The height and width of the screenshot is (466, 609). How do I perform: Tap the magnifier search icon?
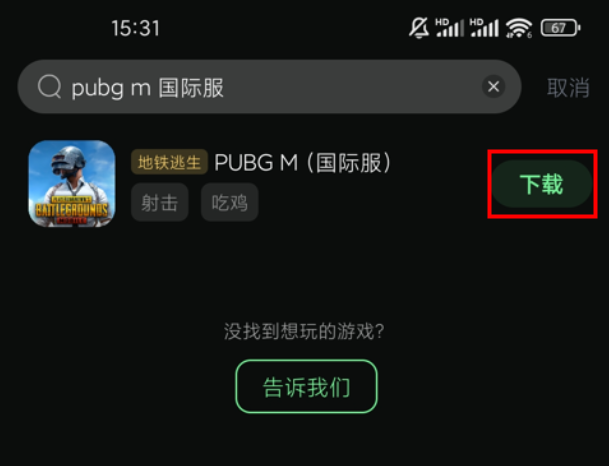(49, 87)
